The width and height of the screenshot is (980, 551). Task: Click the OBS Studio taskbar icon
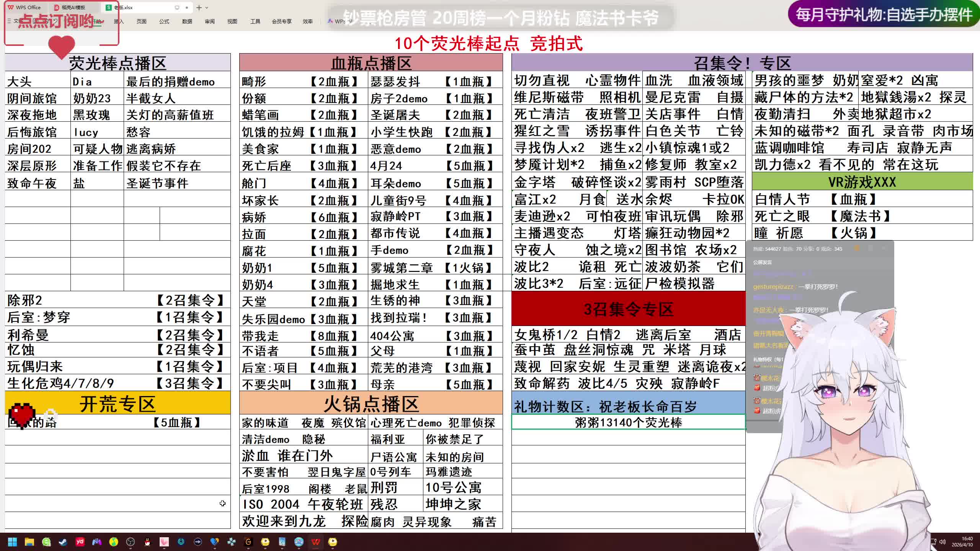[x=131, y=542]
